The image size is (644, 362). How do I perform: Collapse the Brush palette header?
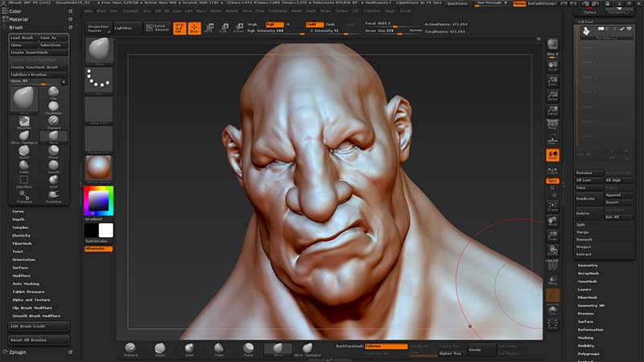[x=16, y=27]
